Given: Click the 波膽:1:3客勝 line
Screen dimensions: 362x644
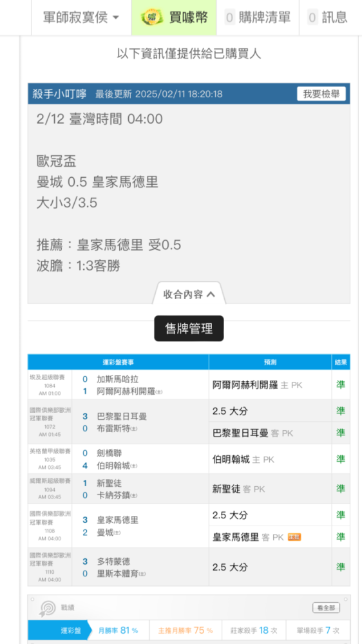Looking at the screenshot, I should [x=79, y=266].
